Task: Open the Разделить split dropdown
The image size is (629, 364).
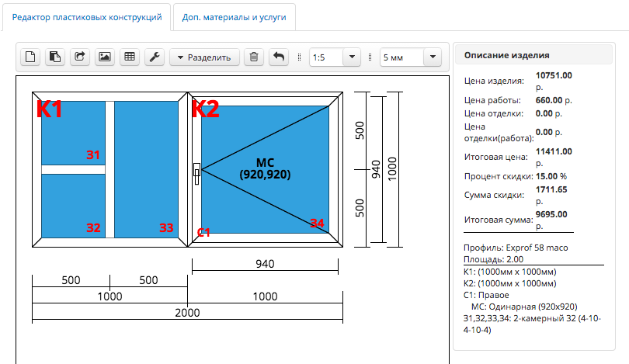Action: click(203, 57)
